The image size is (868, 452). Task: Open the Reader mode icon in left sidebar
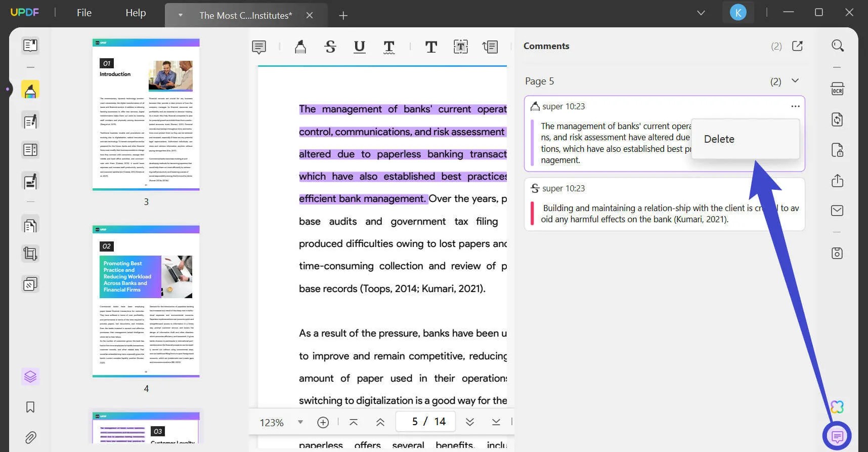[30, 45]
